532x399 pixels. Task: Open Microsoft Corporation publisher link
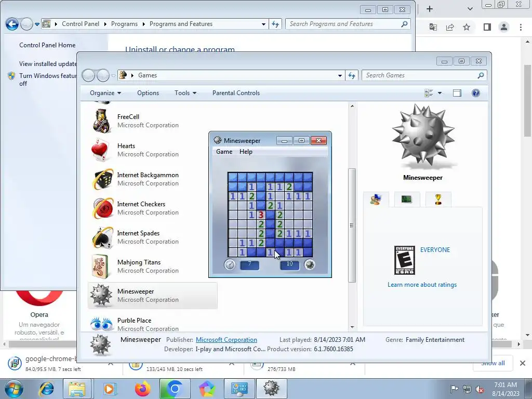tap(227, 340)
